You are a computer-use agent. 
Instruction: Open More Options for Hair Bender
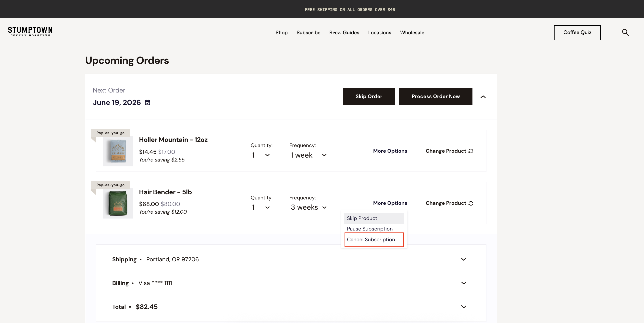coord(390,203)
